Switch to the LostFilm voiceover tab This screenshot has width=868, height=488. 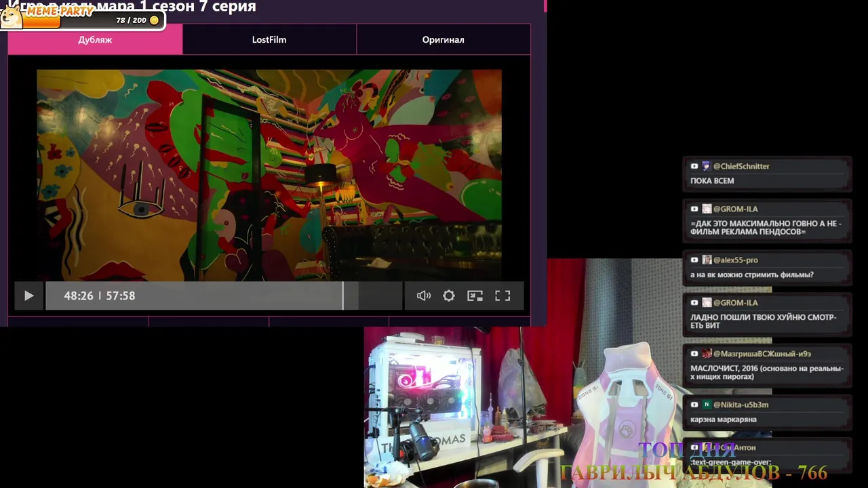(x=269, y=39)
